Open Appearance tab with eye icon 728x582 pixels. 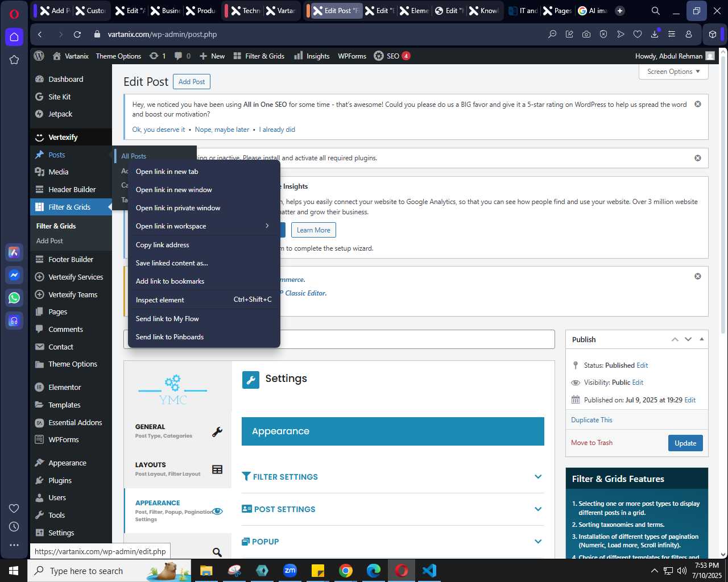tap(177, 510)
